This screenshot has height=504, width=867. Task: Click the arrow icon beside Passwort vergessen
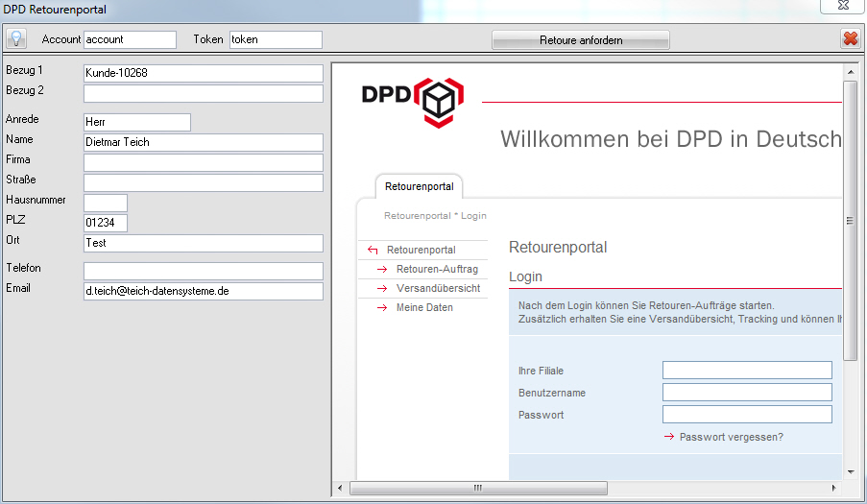click(669, 437)
